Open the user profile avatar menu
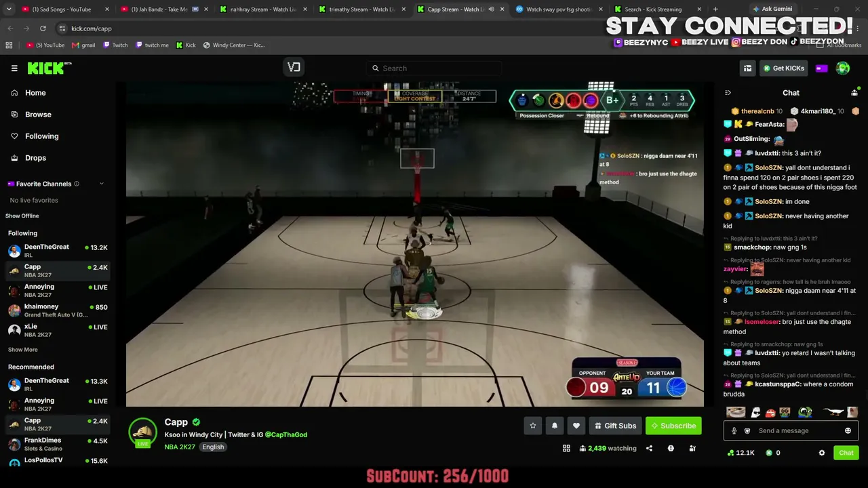The image size is (868, 488). tap(843, 68)
